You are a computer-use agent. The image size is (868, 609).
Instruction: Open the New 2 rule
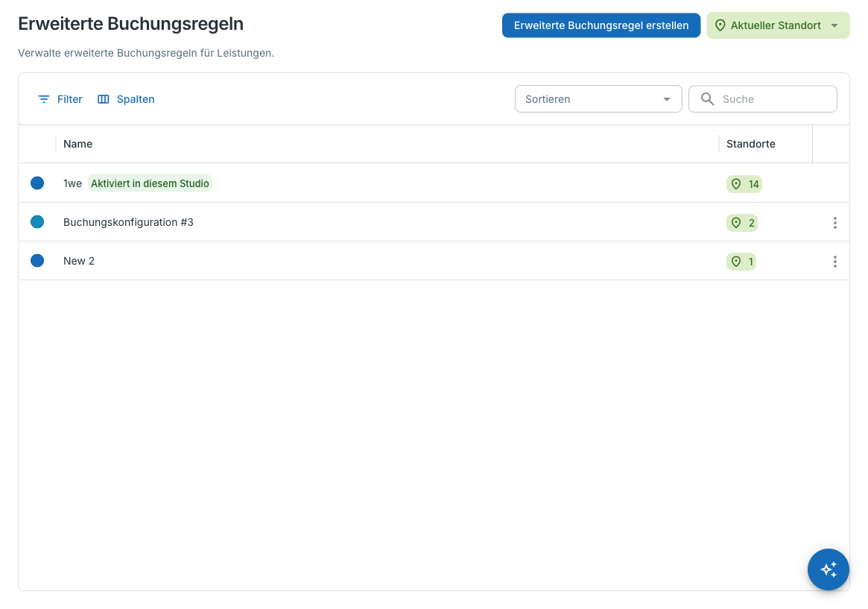point(79,261)
